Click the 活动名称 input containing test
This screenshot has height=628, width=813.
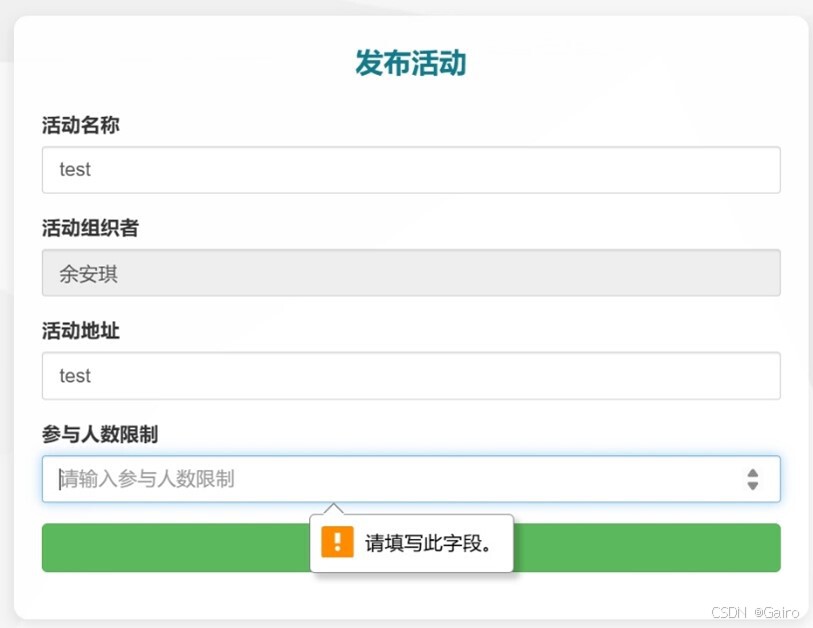411,170
